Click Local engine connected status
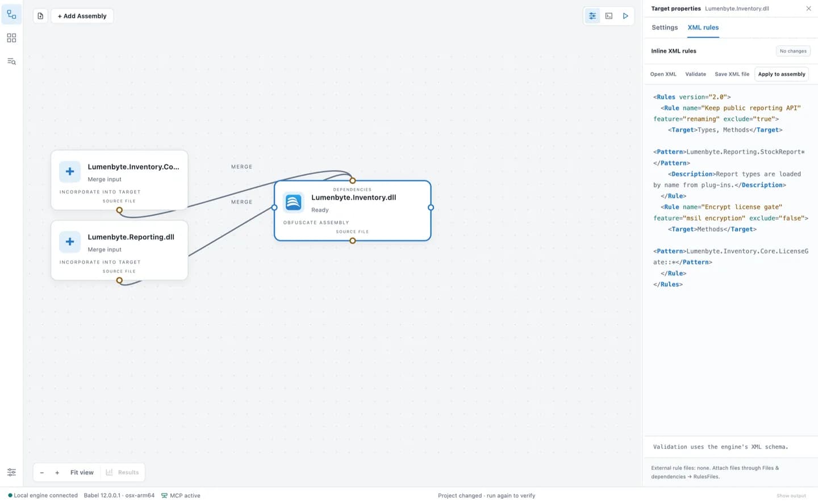Screen dimensions: 818x504 43,495
